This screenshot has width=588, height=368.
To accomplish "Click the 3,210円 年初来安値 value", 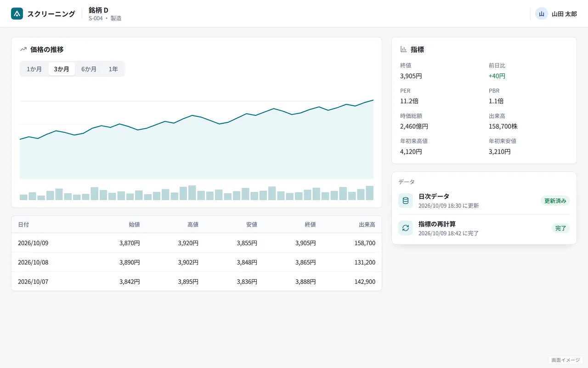I will [x=500, y=152].
